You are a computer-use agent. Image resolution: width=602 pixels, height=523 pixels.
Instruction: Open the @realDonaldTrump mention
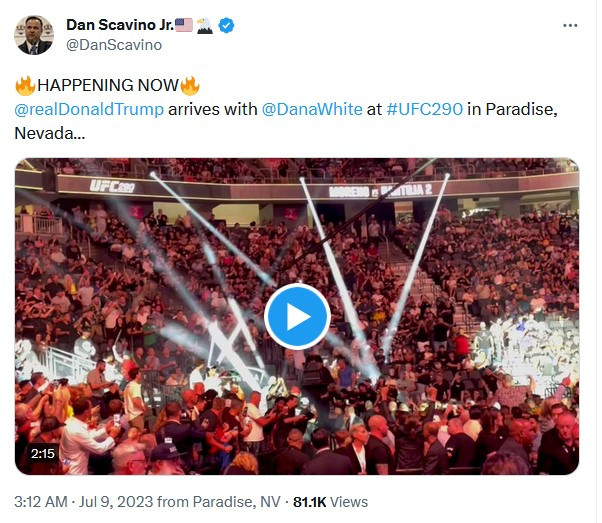pos(89,109)
